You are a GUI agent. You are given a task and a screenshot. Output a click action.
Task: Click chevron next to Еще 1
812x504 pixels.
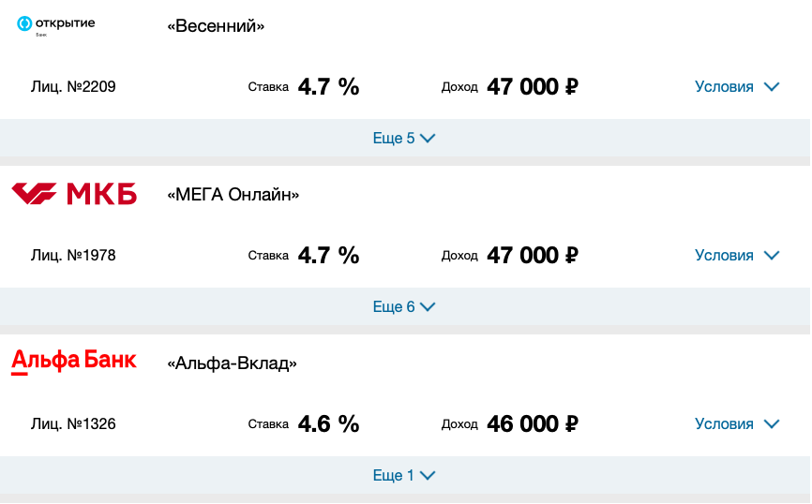pyautogui.click(x=428, y=476)
